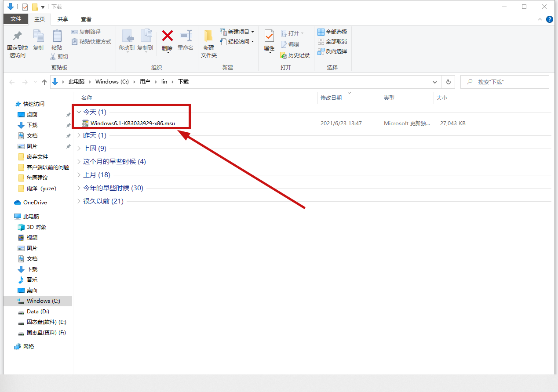Open Properties from the ribbon

point(269,36)
